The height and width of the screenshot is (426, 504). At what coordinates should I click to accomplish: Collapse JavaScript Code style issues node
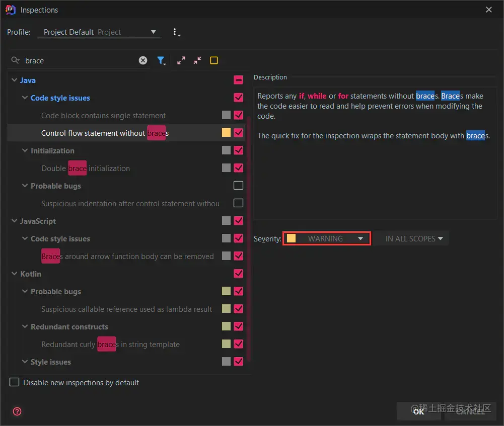25,238
